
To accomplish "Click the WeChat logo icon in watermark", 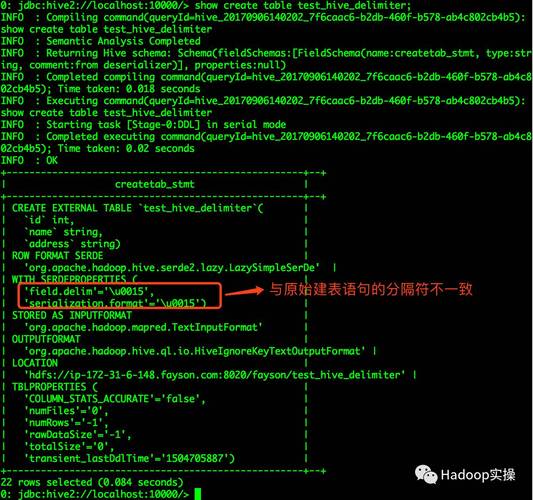I will [426, 474].
